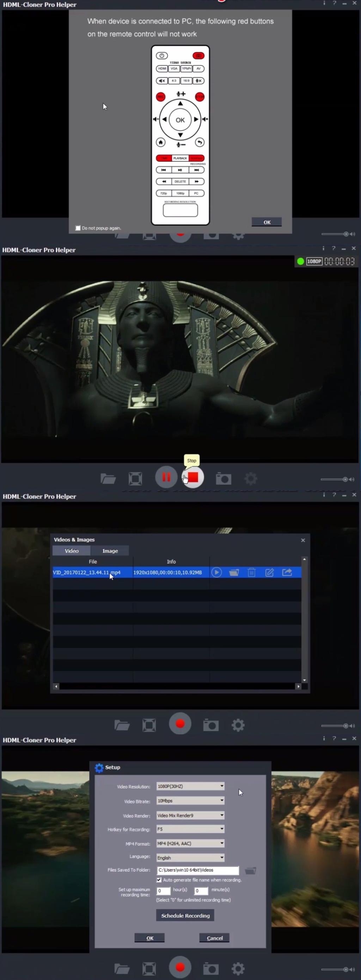Viewport: 361px width, 980px height.
Task: Open settings gear below the Videos & Images dialog
Action: pos(238,725)
